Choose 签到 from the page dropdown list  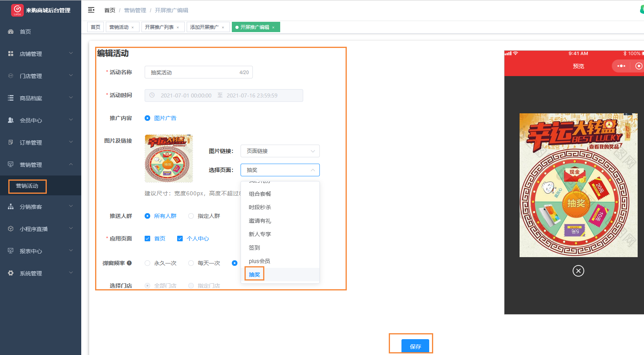click(254, 248)
